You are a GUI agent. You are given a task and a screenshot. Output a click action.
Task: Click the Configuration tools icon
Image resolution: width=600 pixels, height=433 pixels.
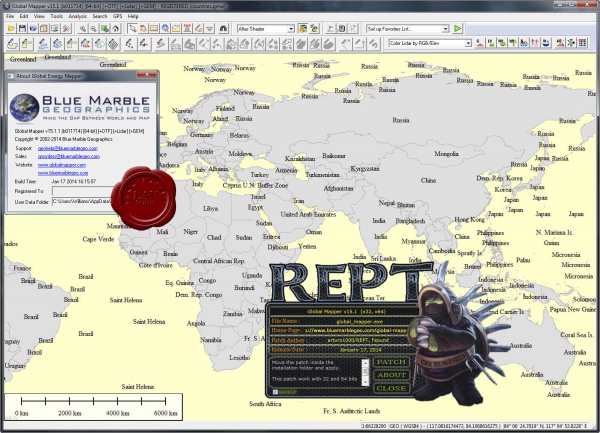pyautogui.click(x=67, y=29)
